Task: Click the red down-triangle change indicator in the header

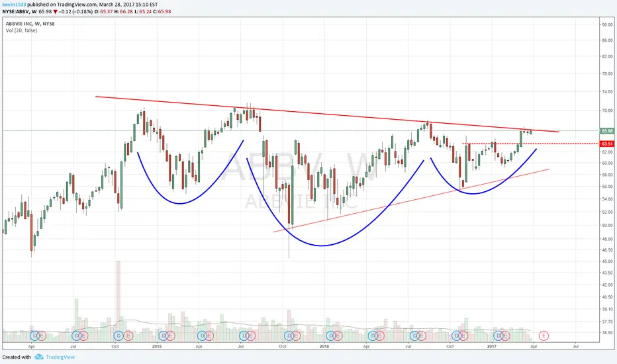Action: click(56, 12)
